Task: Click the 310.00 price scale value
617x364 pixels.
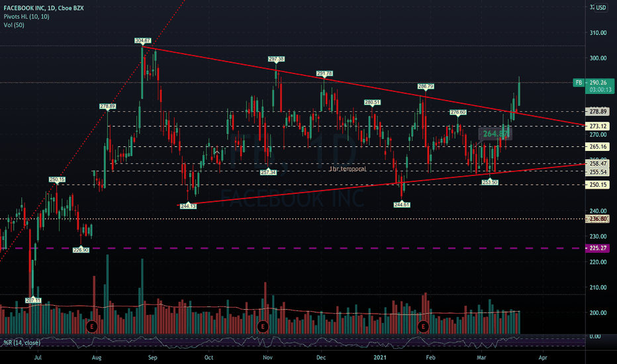Action: point(598,32)
